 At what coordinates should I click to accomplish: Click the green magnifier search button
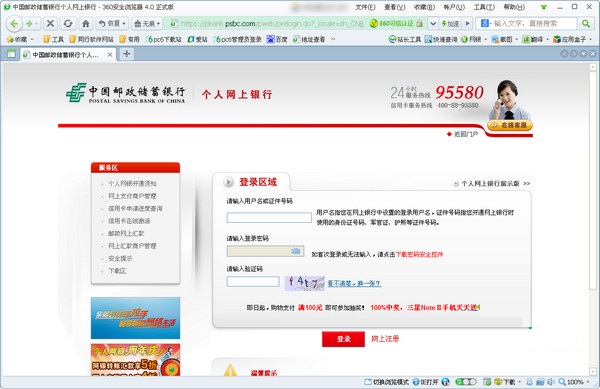pos(585,24)
